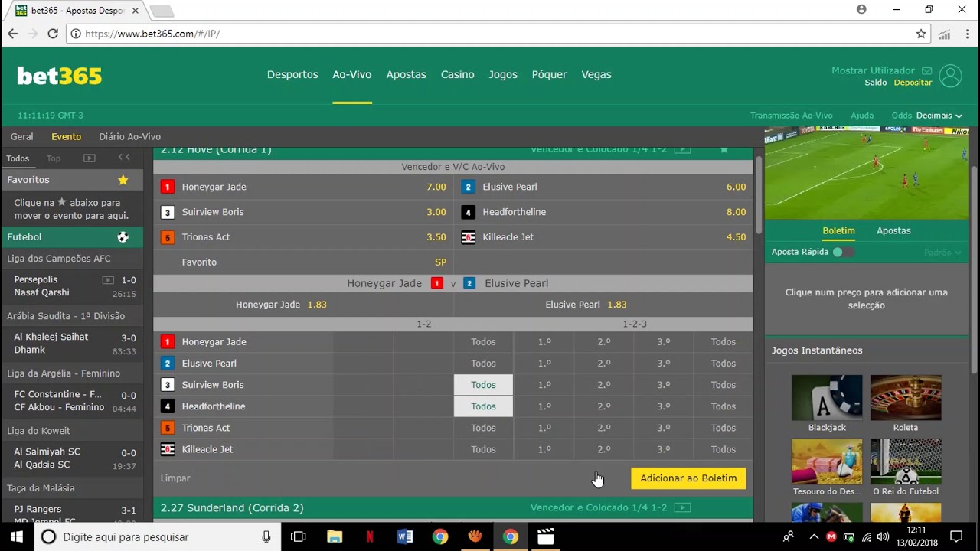Open Windows Start menu
Image resolution: width=980 pixels, height=551 pixels.
pos(18,537)
